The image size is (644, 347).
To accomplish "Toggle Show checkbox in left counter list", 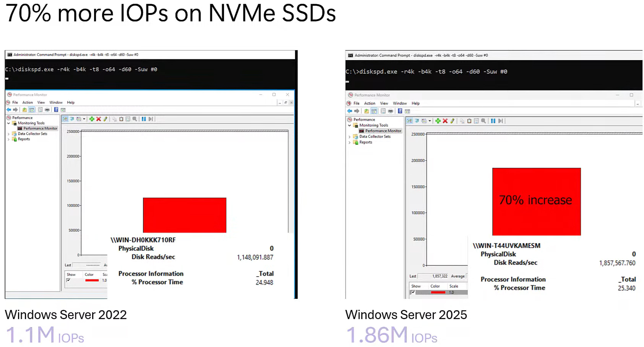I will tap(68, 280).
